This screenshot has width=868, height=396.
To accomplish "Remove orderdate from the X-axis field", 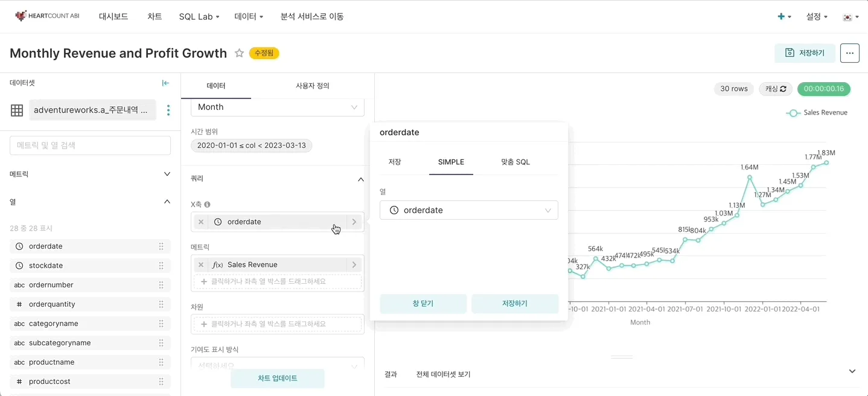I will (201, 222).
